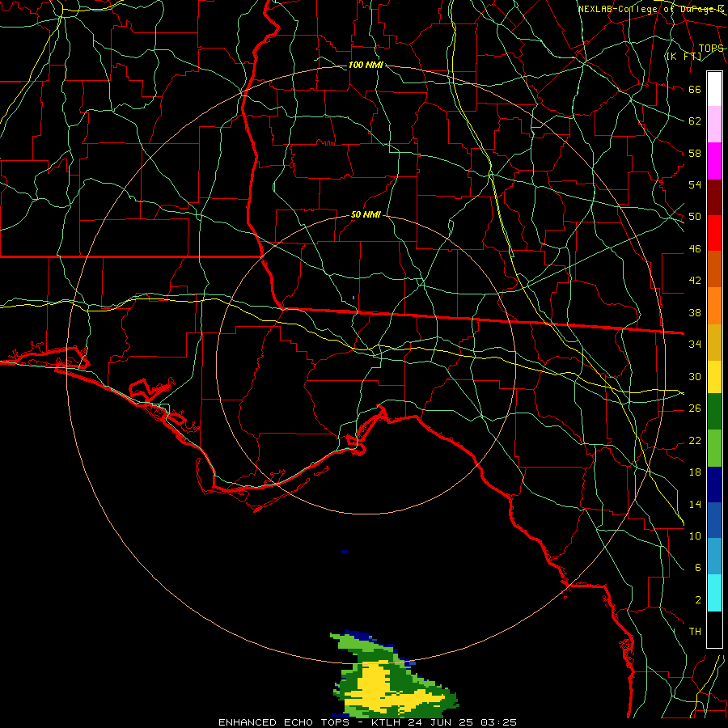The width and height of the screenshot is (728, 728).
Task: Click the 38 legend value
Action: pyautogui.click(x=695, y=313)
